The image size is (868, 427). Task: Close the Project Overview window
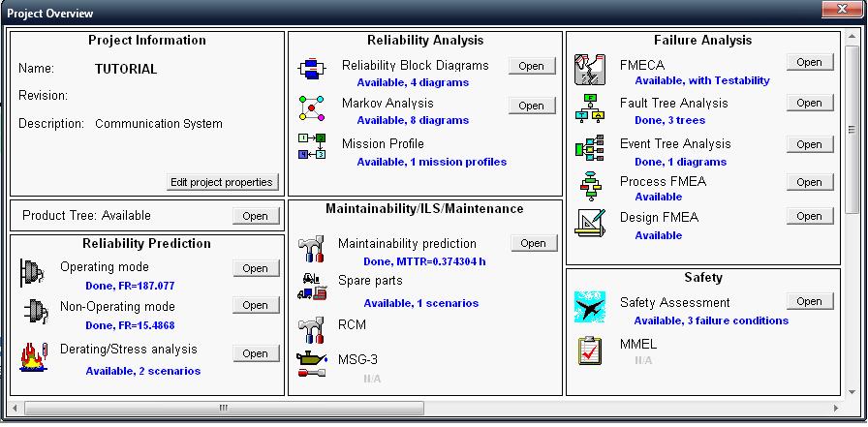pos(843,9)
